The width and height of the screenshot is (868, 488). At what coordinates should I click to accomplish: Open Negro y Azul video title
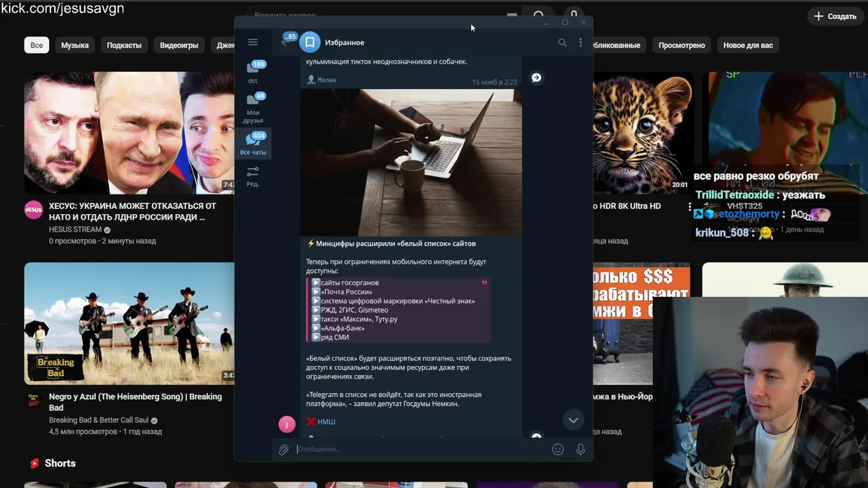[x=135, y=402]
